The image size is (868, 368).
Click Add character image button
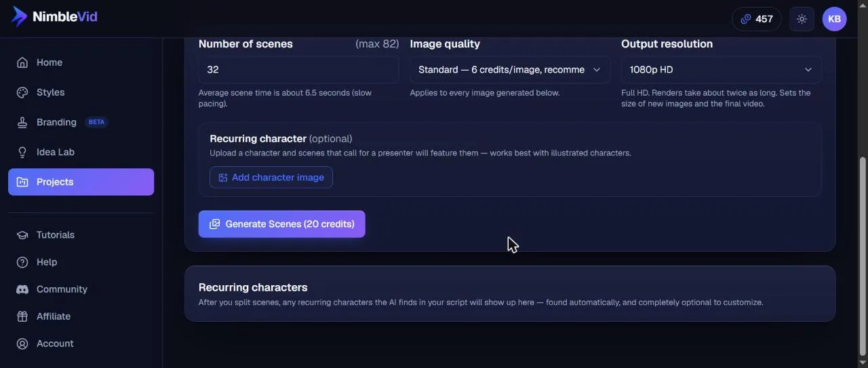click(x=271, y=177)
